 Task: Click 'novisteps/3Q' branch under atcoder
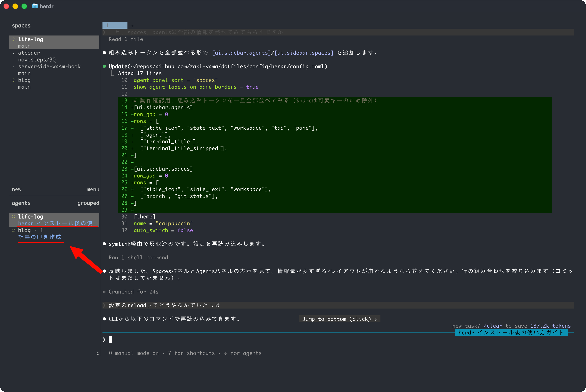[x=37, y=60]
